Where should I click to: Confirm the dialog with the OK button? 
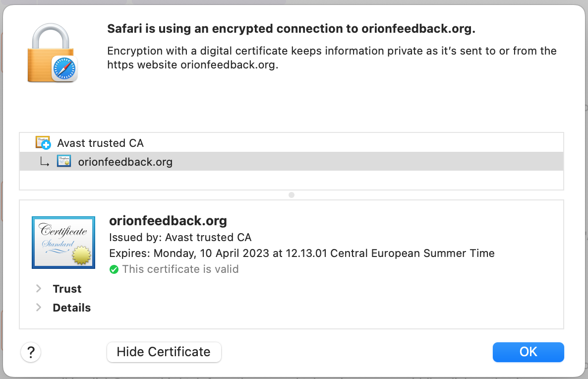pyautogui.click(x=528, y=352)
